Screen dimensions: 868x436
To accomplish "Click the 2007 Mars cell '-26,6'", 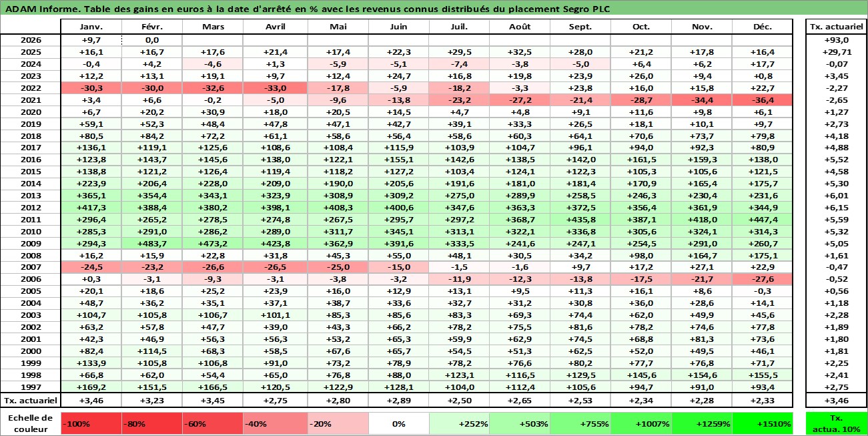I will [211, 267].
